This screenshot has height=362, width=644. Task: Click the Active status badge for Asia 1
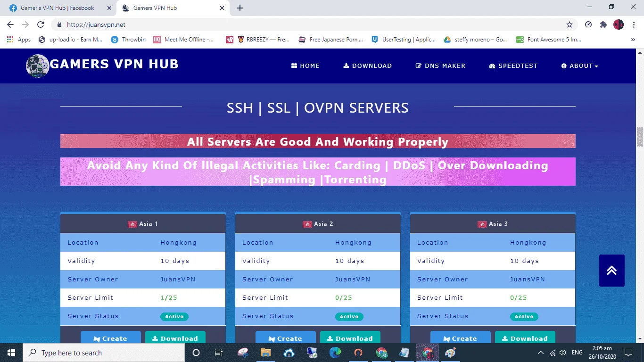click(174, 317)
